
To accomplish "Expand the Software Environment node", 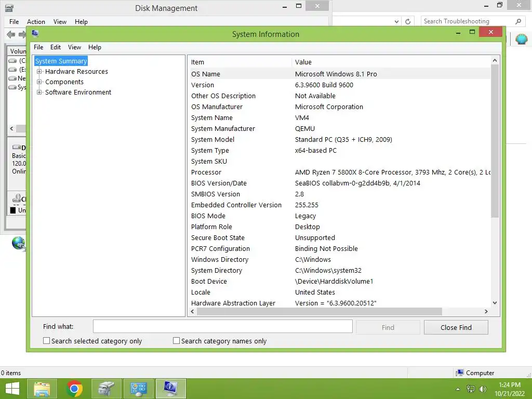I will (39, 92).
